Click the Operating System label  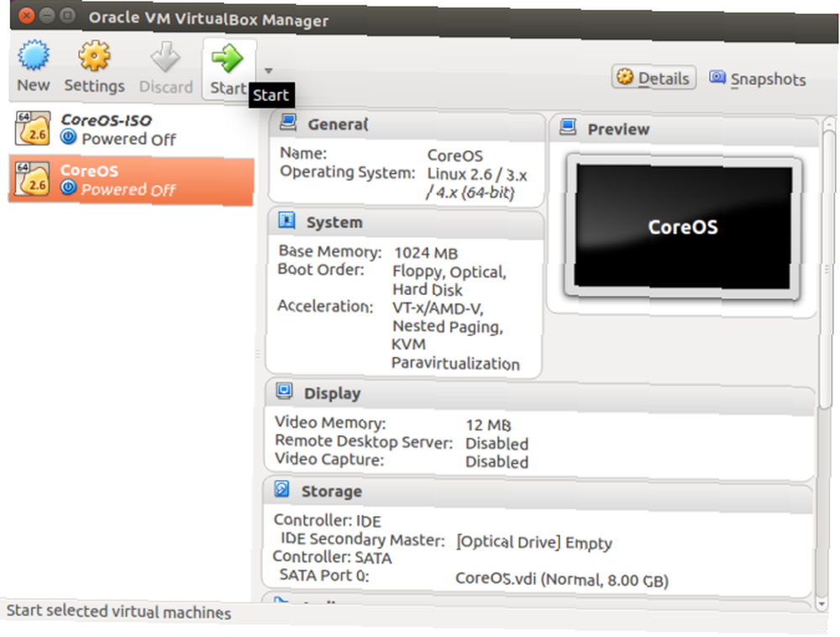tap(348, 172)
